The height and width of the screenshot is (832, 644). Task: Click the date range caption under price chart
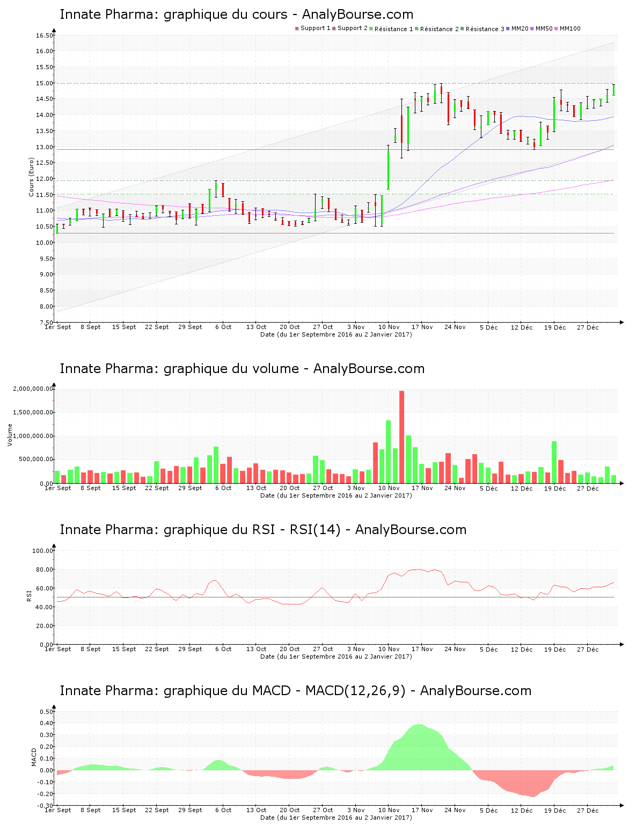[x=336, y=334]
